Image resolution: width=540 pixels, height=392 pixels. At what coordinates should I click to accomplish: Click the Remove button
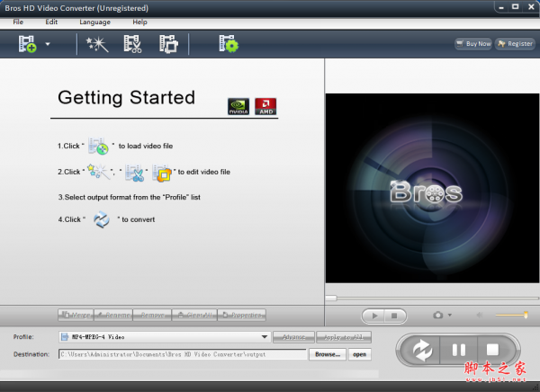pos(152,315)
